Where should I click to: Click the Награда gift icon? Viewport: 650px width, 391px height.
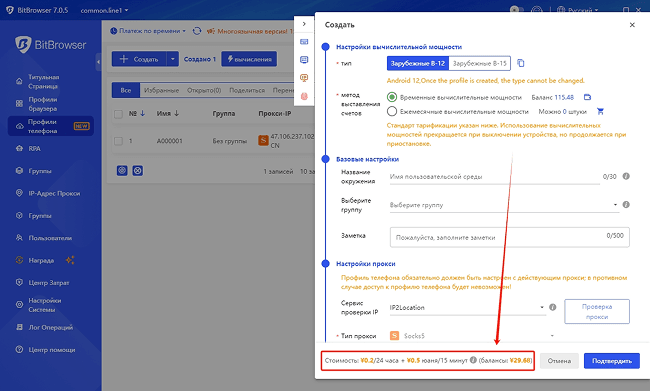19,260
